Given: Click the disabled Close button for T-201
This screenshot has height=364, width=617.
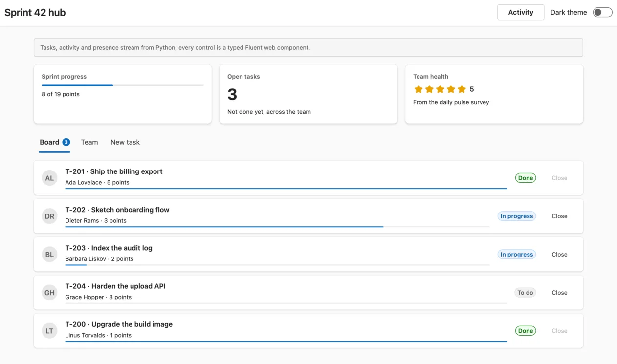Looking at the screenshot, I should click(x=559, y=178).
